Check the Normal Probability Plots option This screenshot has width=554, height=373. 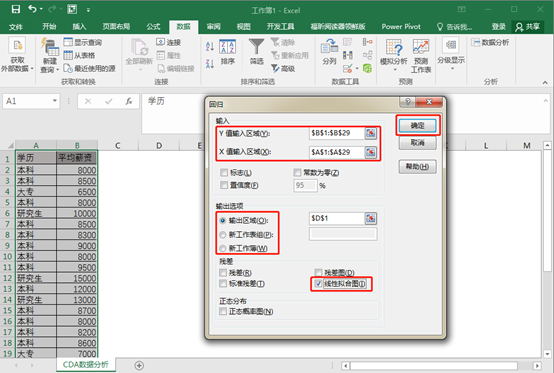tap(223, 311)
